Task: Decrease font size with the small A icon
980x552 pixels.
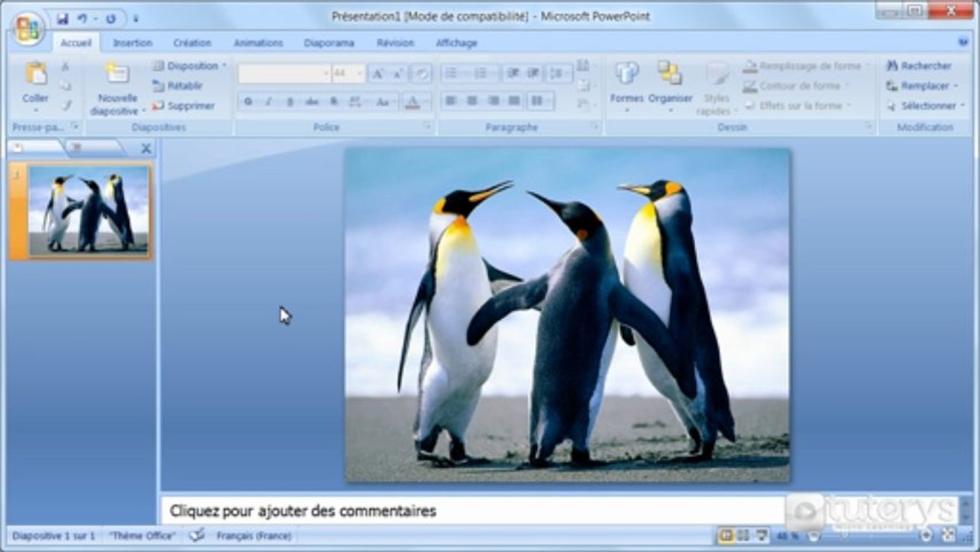Action: [398, 74]
